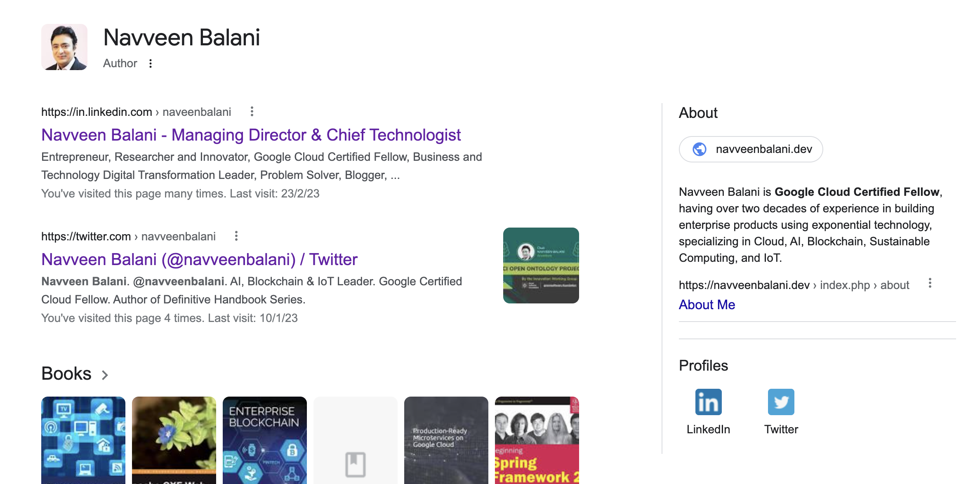Click the navveenbalani.dev website button
The height and width of the screenshot is (484, 980).
point(751,149)
